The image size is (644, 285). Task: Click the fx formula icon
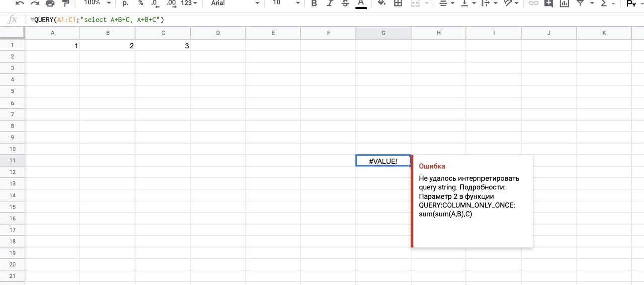(13, 20)
